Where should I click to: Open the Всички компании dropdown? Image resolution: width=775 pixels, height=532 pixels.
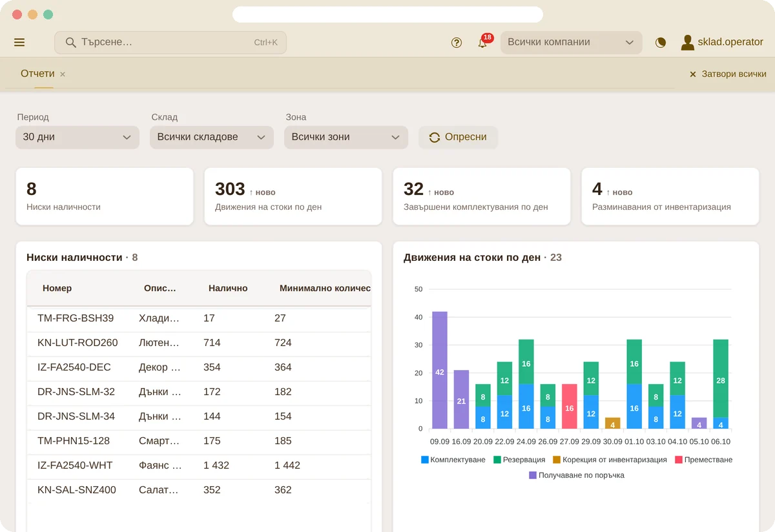[572, 43]
